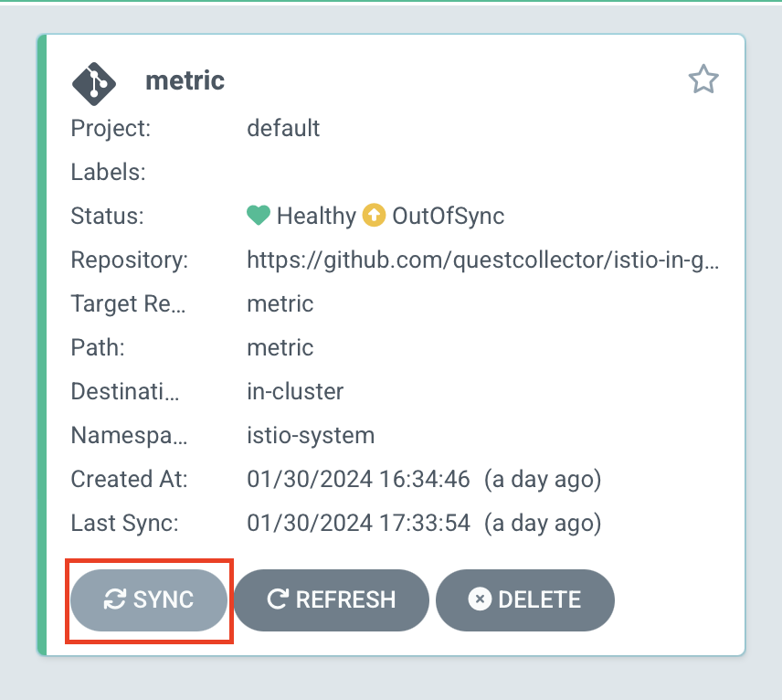Viewport: 782px width, 700px height.
Task: Click the green Healthy heart icon
Action: 259,216
